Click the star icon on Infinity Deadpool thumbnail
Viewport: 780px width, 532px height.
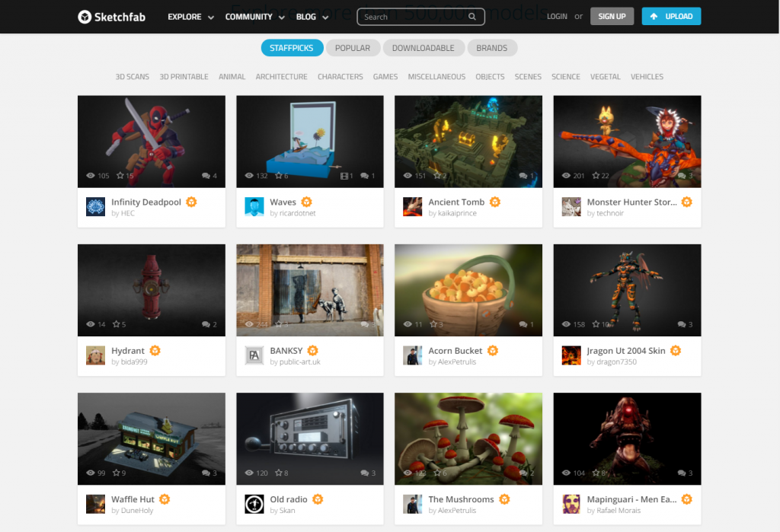(120, 176)
